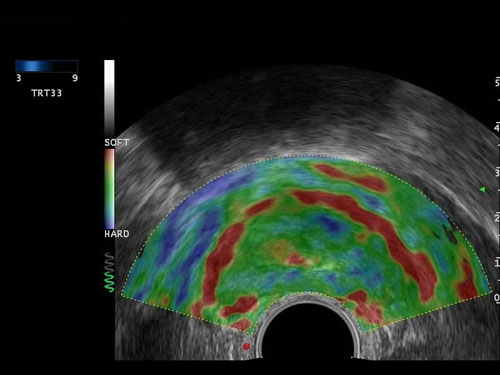
Task: Click depth scale marker 2
Action: [x=497, y=218]
